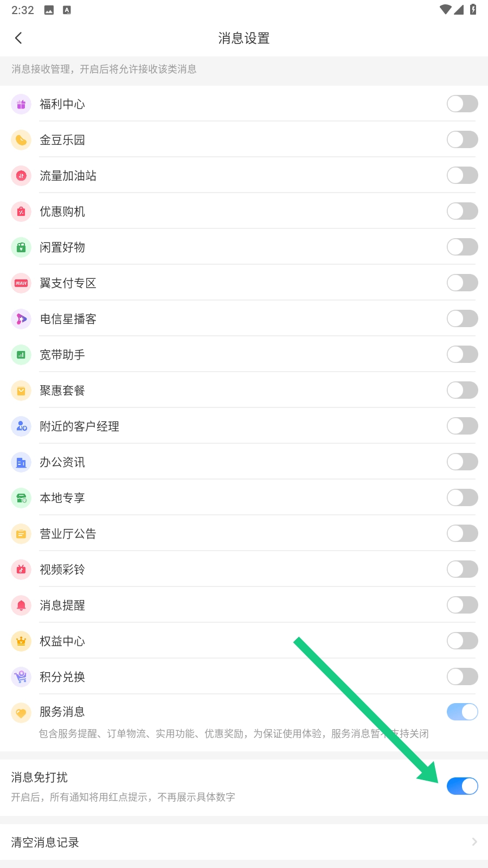Tap the 消息提醒 bell icon

(x=21, y=605)
